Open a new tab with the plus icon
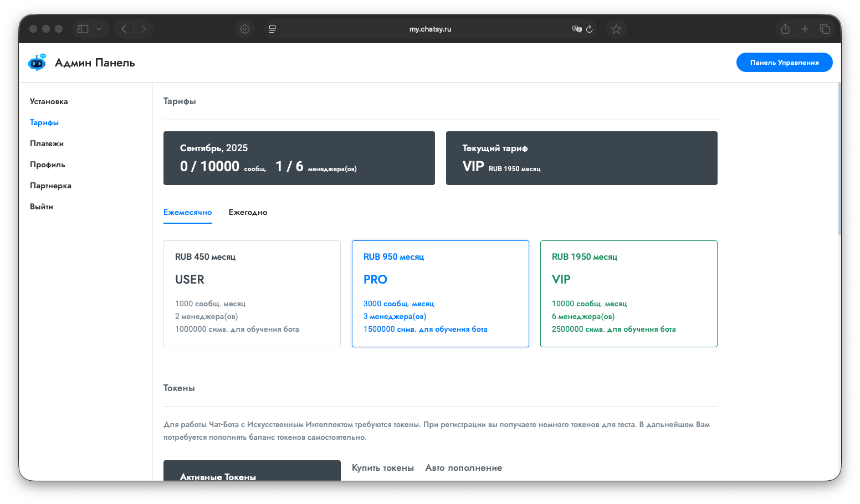 pos(805,29)
